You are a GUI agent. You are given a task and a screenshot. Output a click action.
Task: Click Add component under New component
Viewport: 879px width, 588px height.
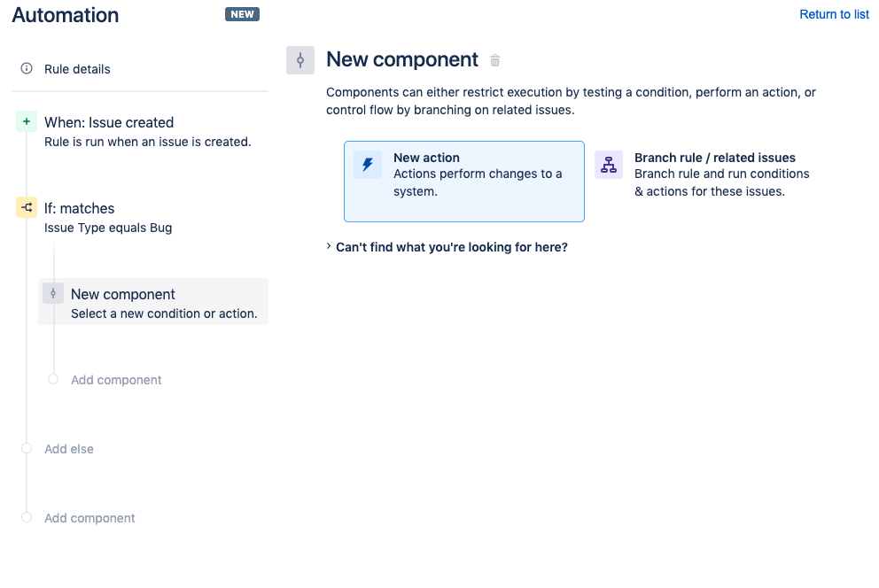point(116,379)
